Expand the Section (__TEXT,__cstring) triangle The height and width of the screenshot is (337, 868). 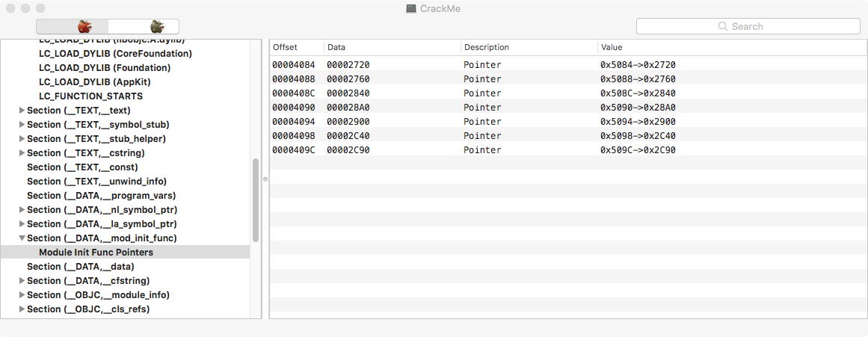click(22, 153)
